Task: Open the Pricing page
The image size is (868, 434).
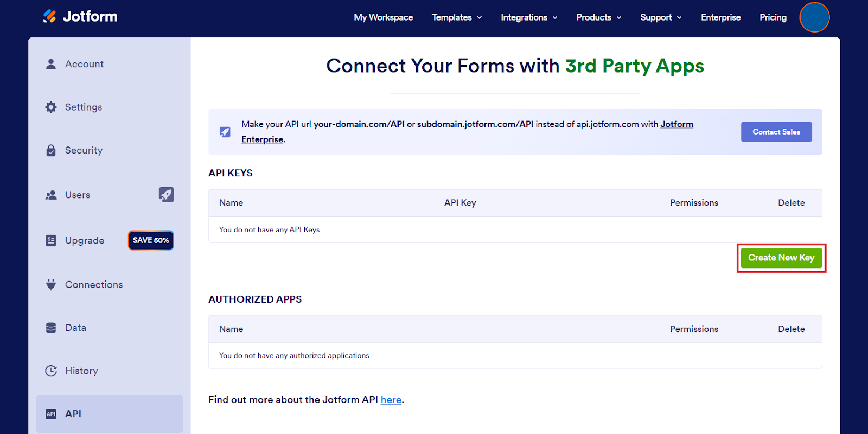Action: pyautogui.click(x=773, y=17)
